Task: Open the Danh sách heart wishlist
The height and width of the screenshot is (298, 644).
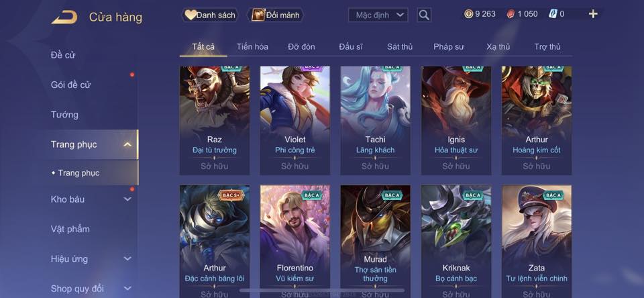Action: (x=210, y=15)
